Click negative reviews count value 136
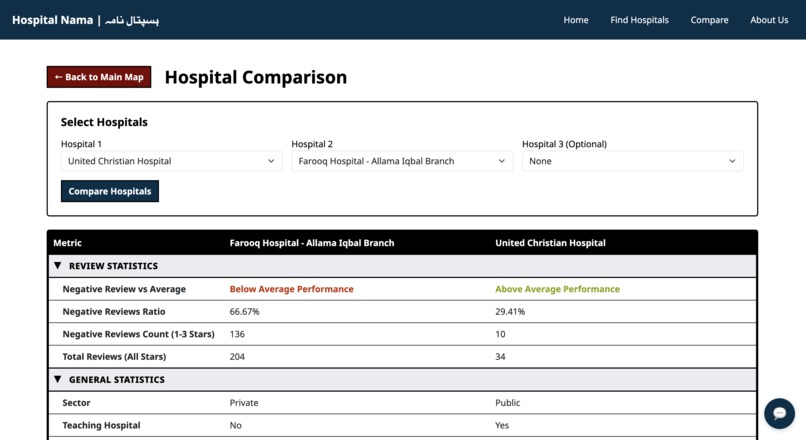 tap(237, 334)
